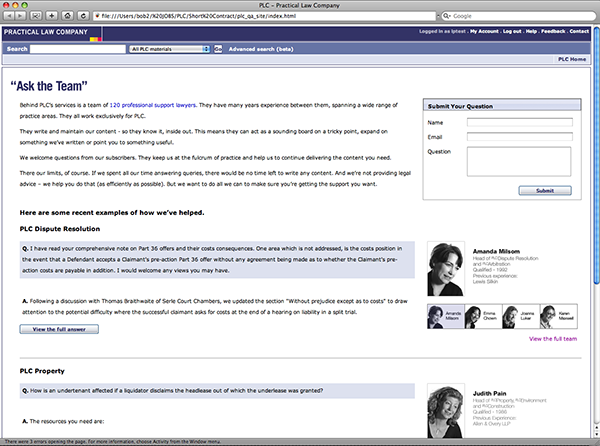
Task: Click Amanda Milsom's large portrait photo
Action: click(446, 269)
